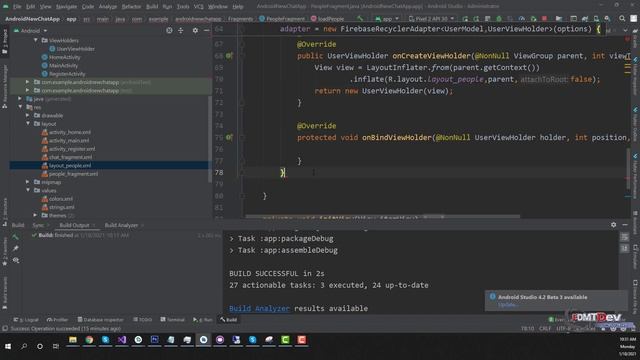Screen dimensions: 640x360
Task: Expand the java (generated) folder
Action: pyautogui.click(x=20, y=99)
